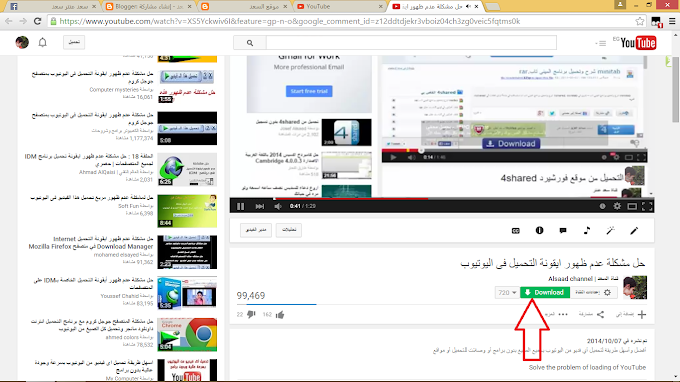This screenshot has width=680, height=382.
Task: Open the audio music note icon
Action: coord(587,231)
